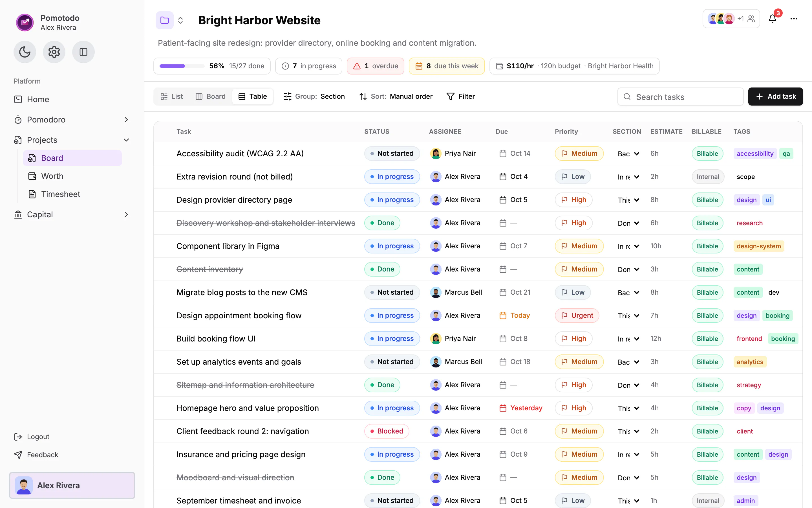Toggle dark mode with the moon icon
Image resolution: width=812 pixels, height=508 pixels.
click(x=25, y=52)
